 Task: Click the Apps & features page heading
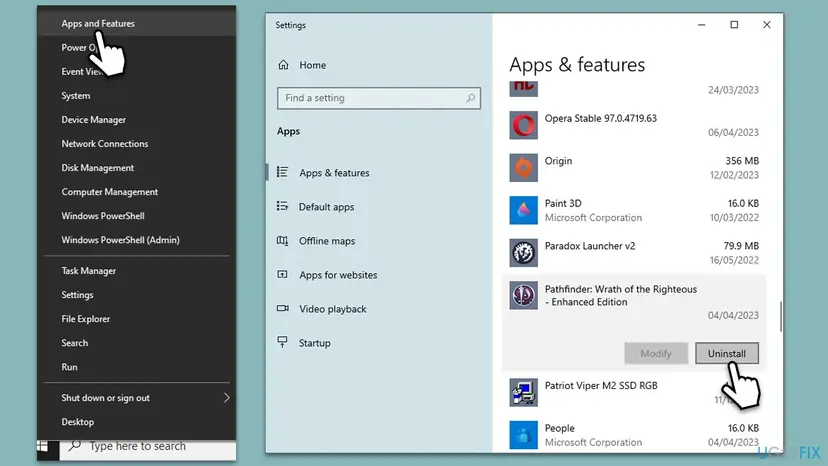[577, 64]
